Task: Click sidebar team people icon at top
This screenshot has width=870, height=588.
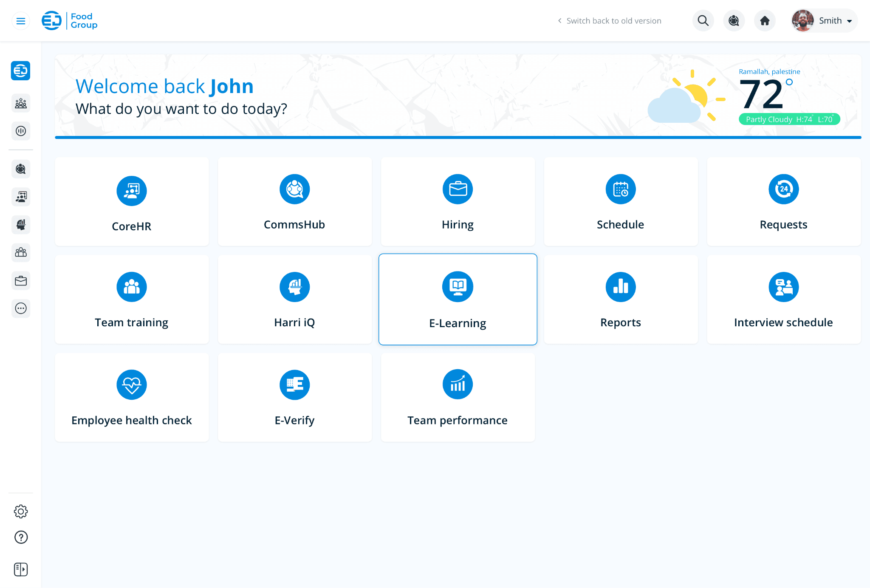Action: [x=21, y=103]
